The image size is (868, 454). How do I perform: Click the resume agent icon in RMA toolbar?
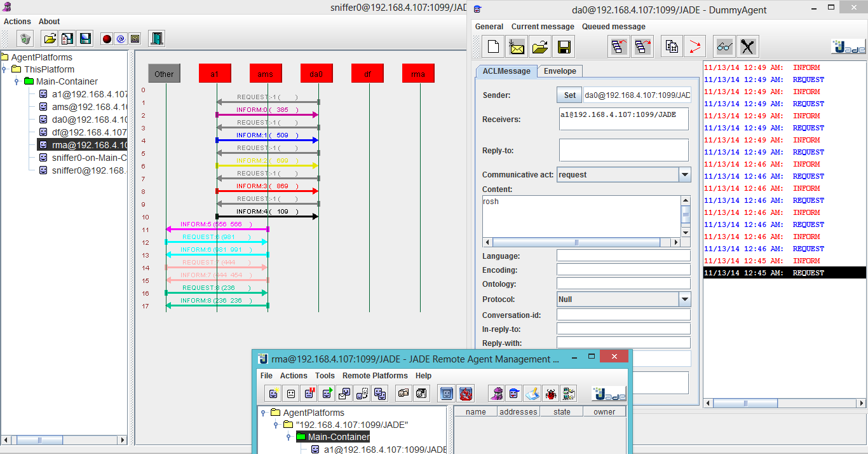(x=327, y=394)
